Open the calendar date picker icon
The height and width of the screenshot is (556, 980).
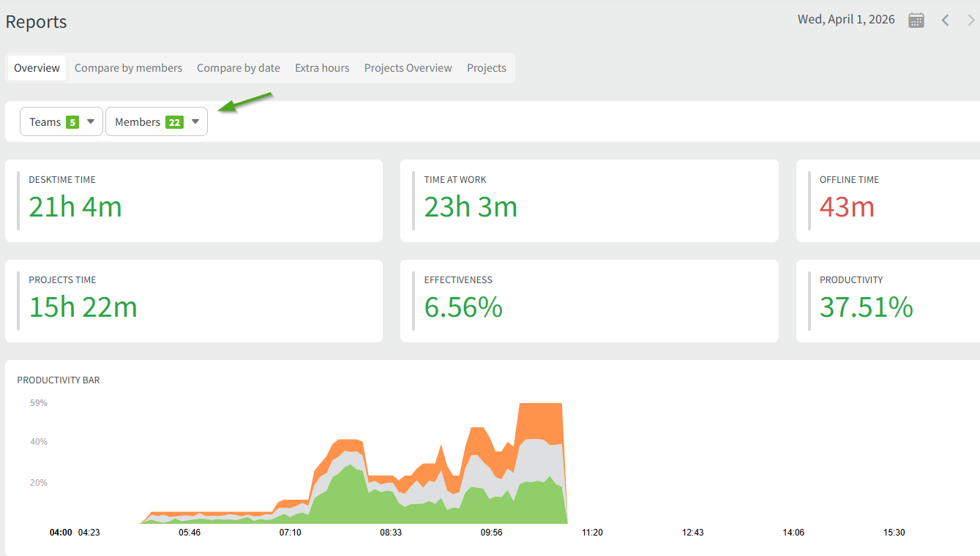(916, 20)
